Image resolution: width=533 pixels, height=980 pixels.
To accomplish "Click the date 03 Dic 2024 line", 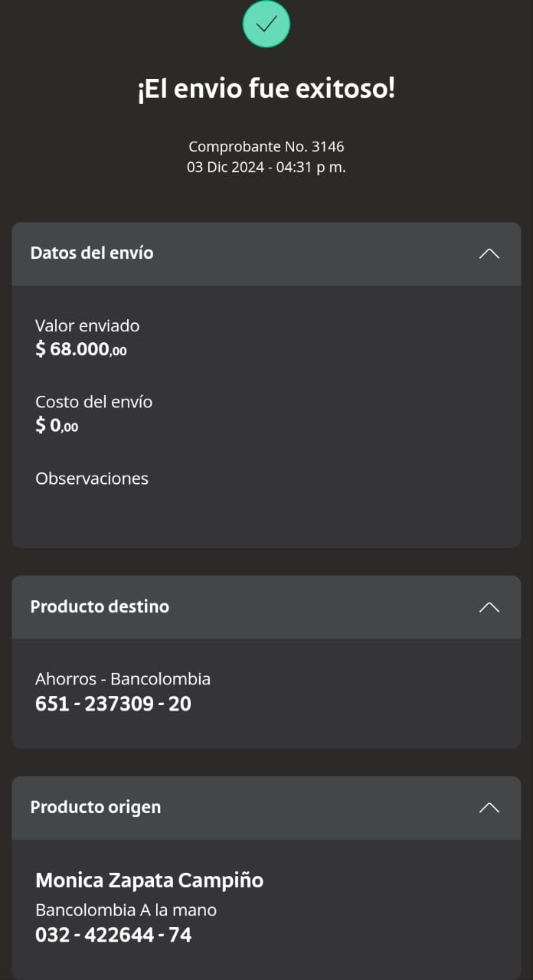I will 266,167.
